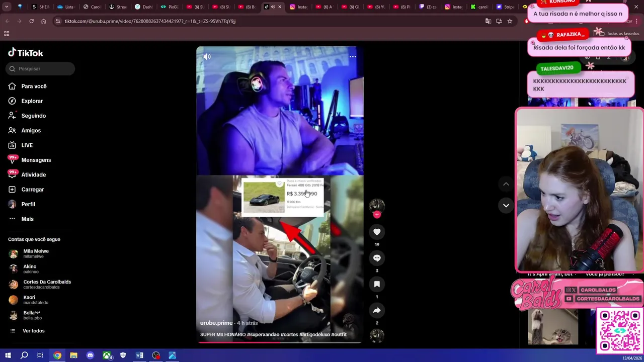This screenshot has height=362, width=644.
Task: Focus the Pesquisar search field
Action: (x=41, y=68)
